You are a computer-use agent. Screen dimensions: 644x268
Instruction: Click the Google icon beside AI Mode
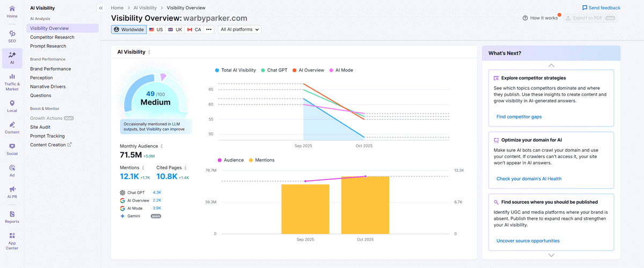pyautogui.click(x=123, y=208)
